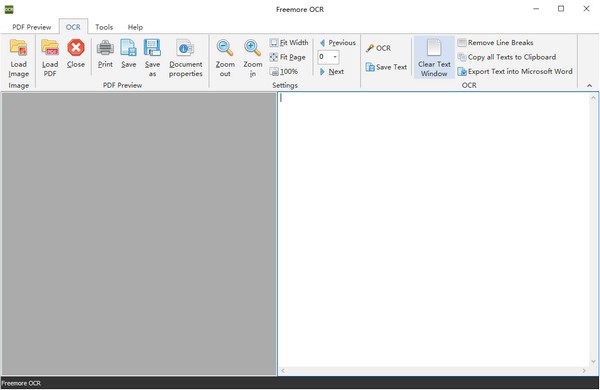The width and height of the screenshot is (600, 390).
Task: Zoom out of the preview
Action: point(225,58)
